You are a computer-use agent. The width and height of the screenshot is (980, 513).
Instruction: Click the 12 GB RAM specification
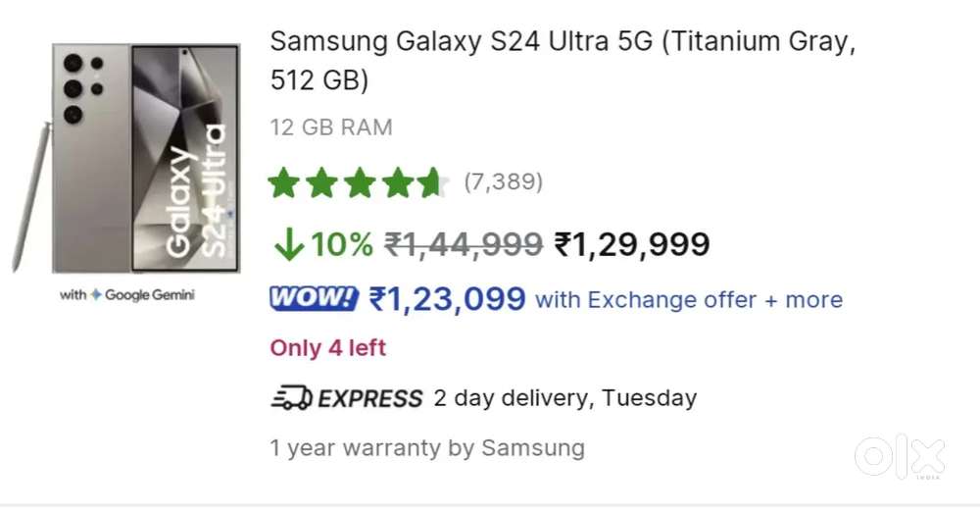click(x=331, y=128)
